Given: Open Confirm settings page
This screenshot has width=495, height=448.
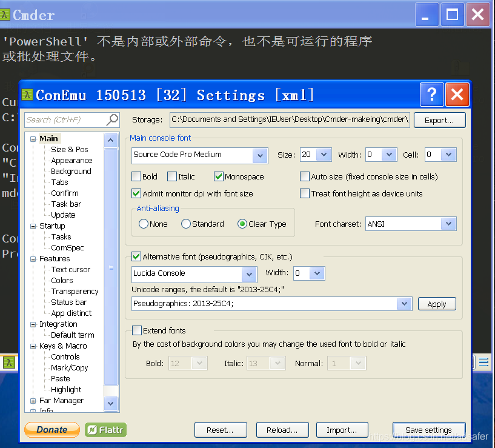Looking at the screenshot, I should (x=65, y=193).
